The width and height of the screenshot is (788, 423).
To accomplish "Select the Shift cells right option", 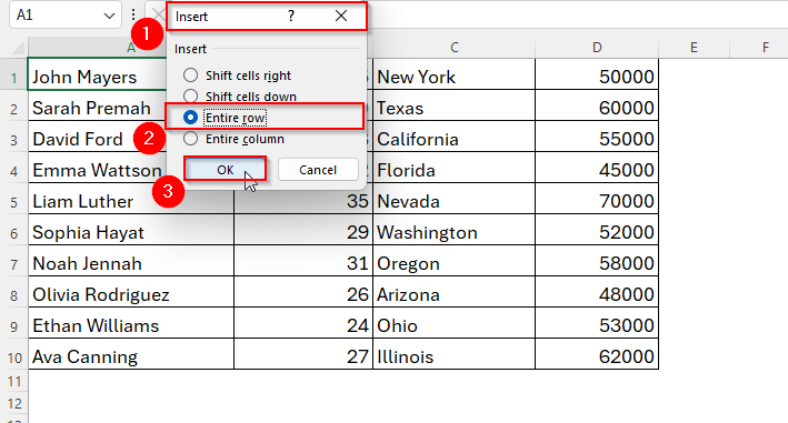I will tap(190, 75).
